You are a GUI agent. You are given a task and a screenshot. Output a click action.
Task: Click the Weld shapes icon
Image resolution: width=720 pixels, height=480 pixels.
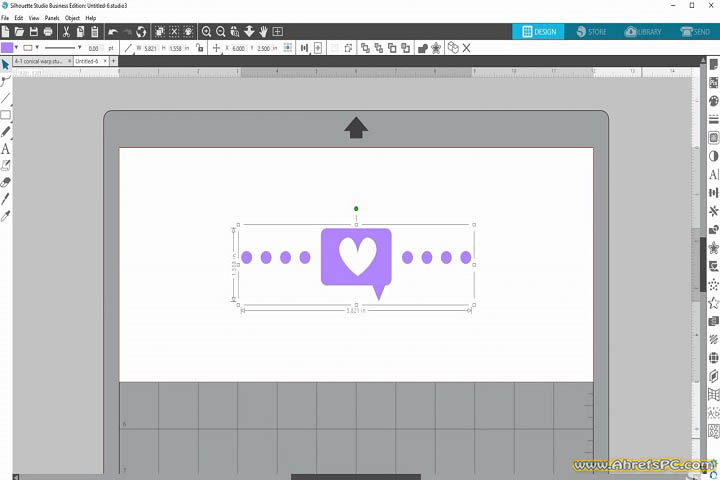pos(423,48)
